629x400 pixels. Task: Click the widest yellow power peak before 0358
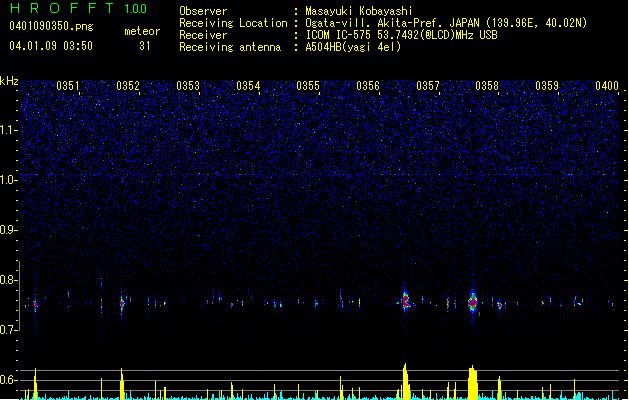pos(473,382)
